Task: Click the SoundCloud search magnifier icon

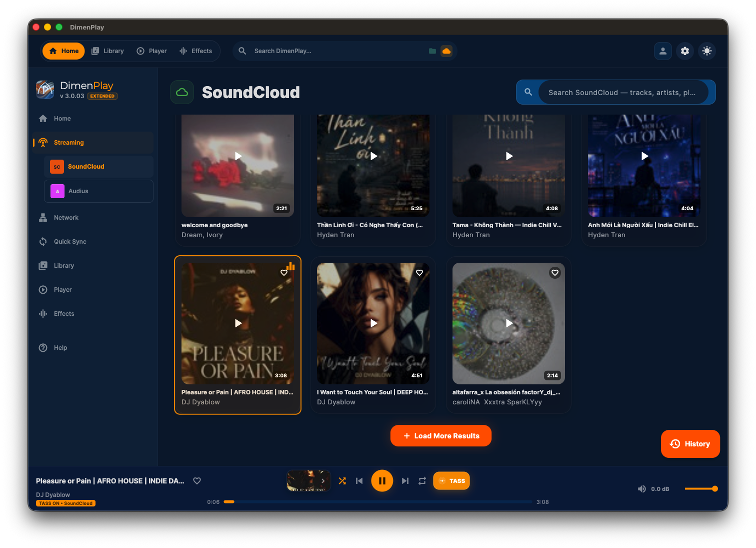Action: (x=528, y=92)
